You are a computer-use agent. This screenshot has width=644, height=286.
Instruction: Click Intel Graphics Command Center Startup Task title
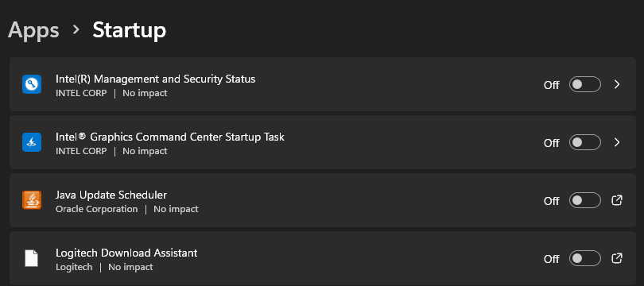(x=170, y=137)
